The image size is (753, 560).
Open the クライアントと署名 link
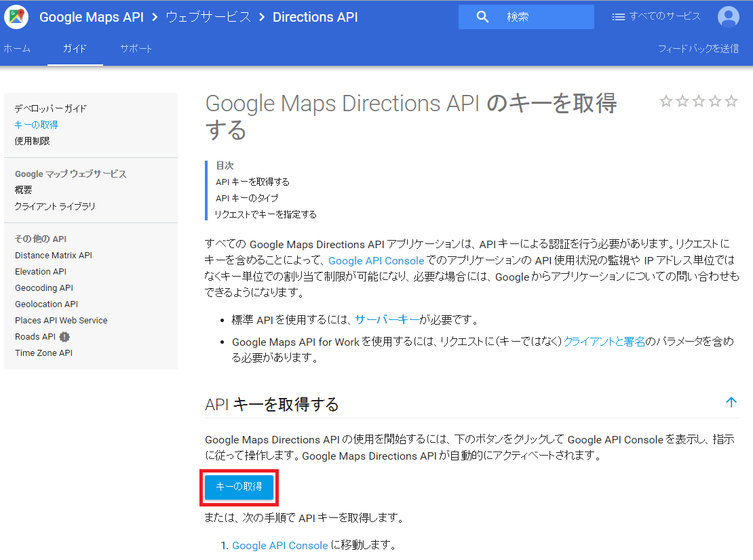click(x=604, y=342)
